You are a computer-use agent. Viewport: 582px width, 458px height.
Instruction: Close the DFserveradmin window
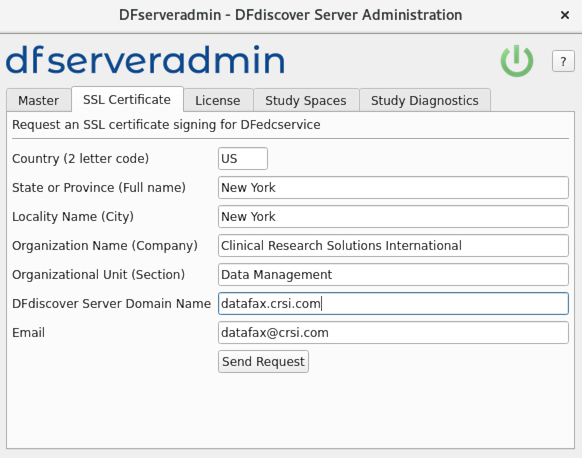point(565,15)
